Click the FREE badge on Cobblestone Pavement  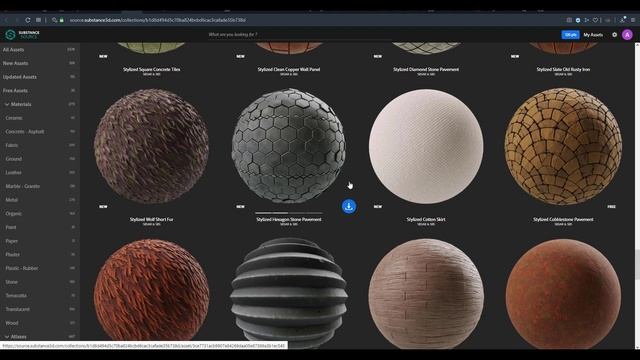[611, 207]
